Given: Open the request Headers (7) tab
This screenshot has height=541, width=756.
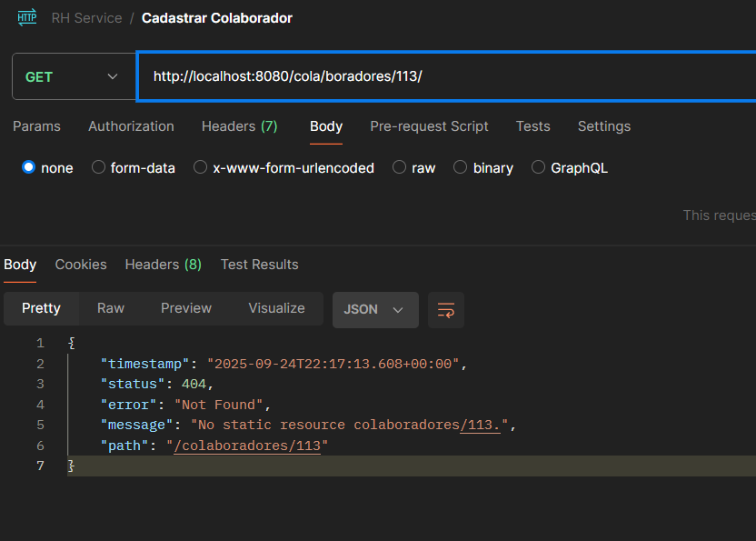Looking at the screenshot, I should click(x=240, y=126).
